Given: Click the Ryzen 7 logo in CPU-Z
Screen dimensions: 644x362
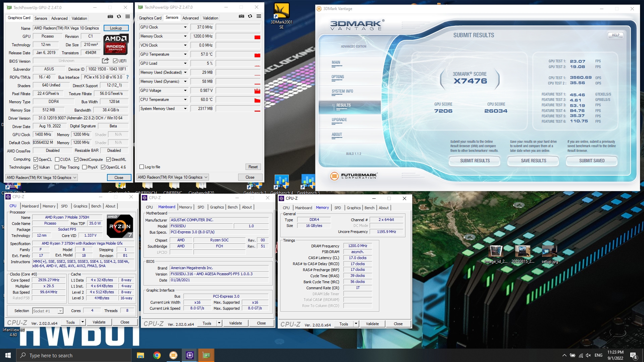Looking at the screenshot, I should 120,226.
